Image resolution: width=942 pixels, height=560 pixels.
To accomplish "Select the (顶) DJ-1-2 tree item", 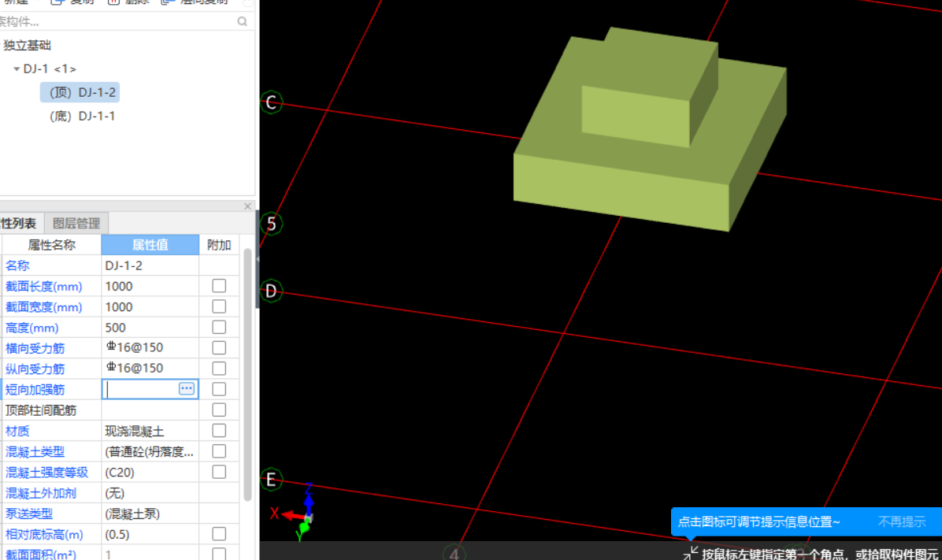I will click(80, 92).
